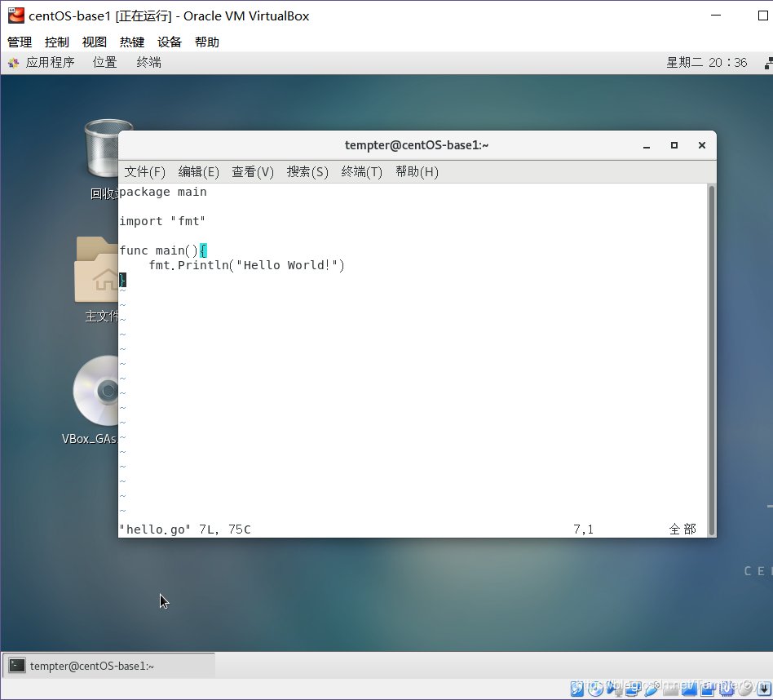Open terminal 搜索(S) menu

click(x=307, y=171)
